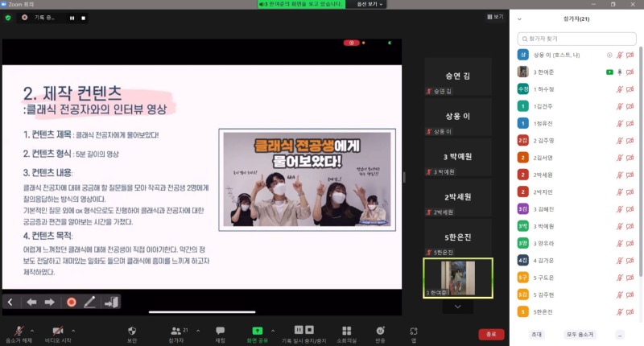Click the green encryption shield icon top-left
This screenshot has width=644, height=346.
[x=8, y=18]
